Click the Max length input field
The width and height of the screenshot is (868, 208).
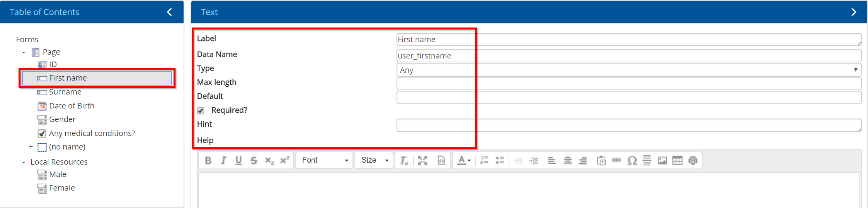click(629, 83)
